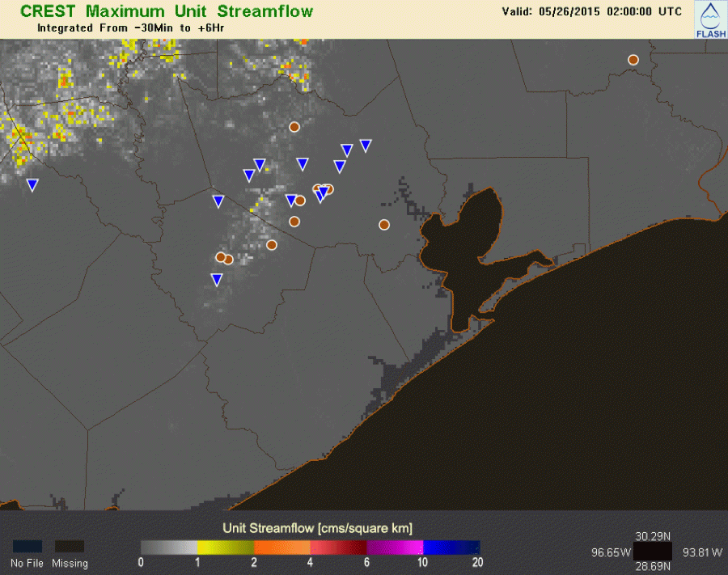Click the blue triangle directly below the easternmost triangle
This screenshot has height=575, width=728.
(347, 150)
